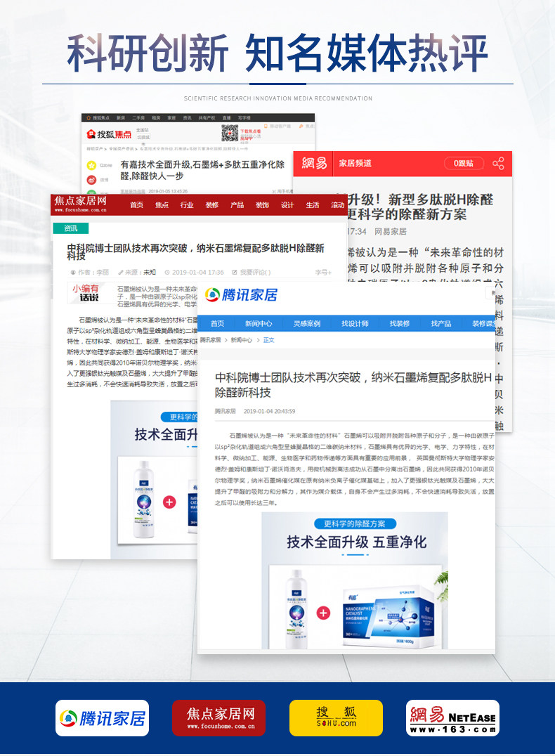This screenshot has width=555, height=756.
Task: Click the 0跟贴 comments button
Action: 464,164
